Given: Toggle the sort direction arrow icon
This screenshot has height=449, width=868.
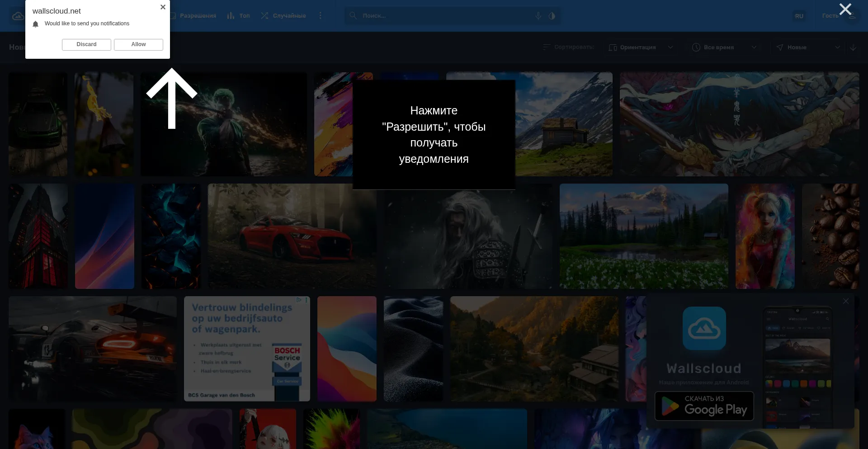Looking at the screenshot, I should pos(853,47).
